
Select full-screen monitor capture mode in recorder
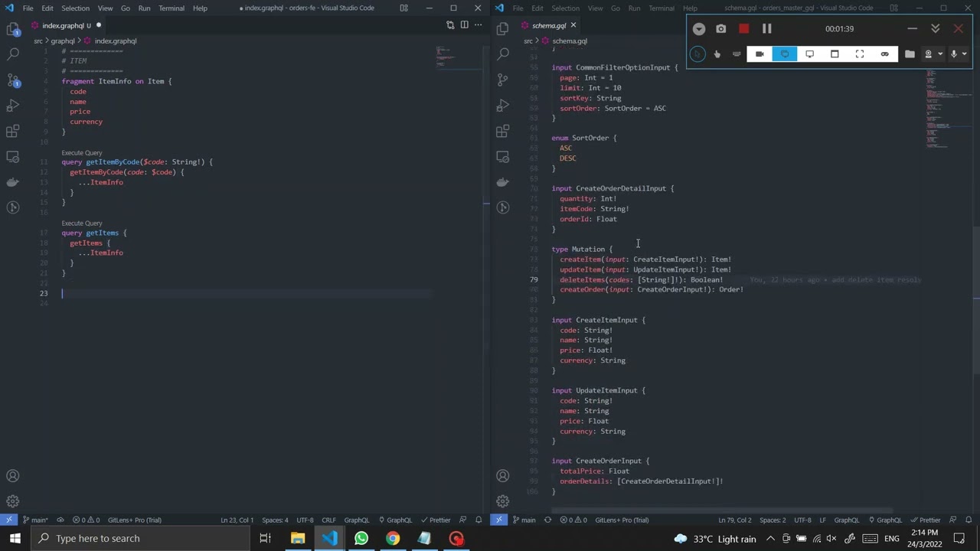click(x=809, y=54)
